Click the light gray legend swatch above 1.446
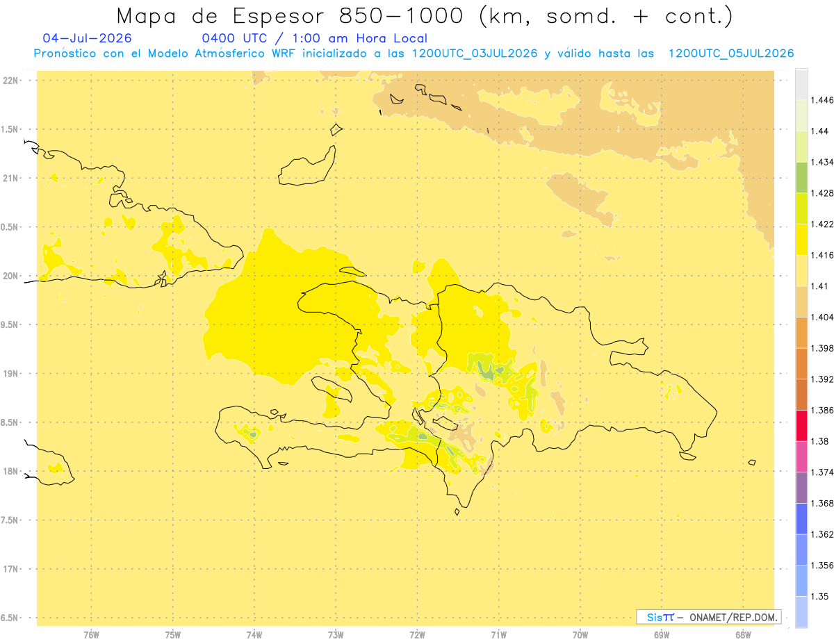The width and height of the screenshot is (834, 644). pyautogui.click(x=801, y=84)
